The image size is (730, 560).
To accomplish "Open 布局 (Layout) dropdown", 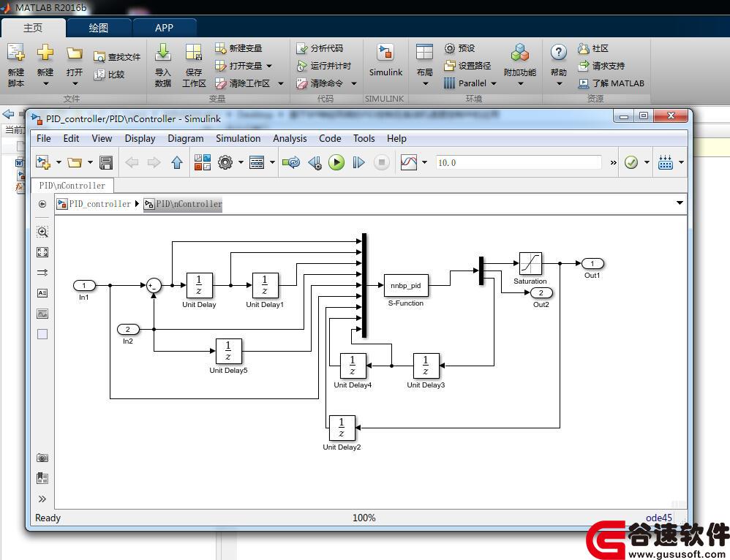I will 424,84.
